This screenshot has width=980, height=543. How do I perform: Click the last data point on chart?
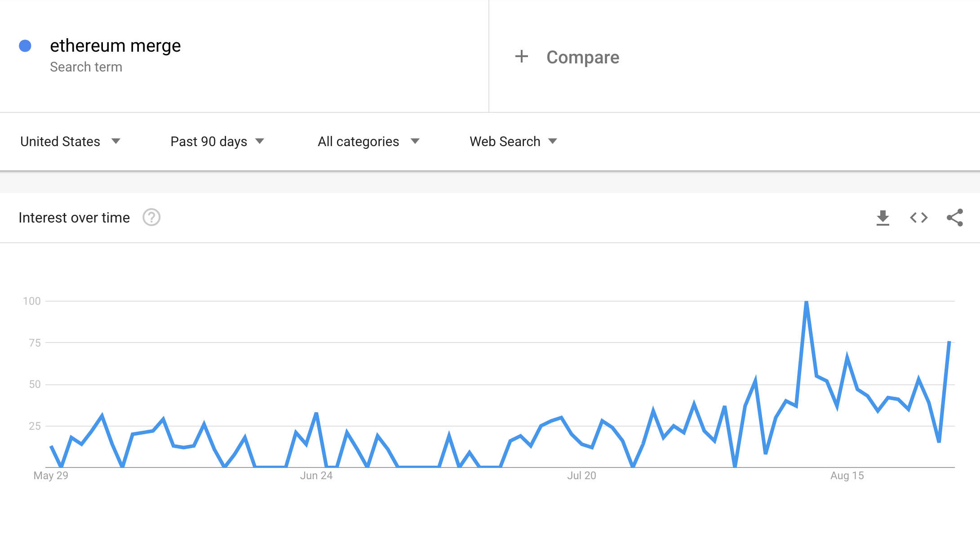tap(949, 342)
